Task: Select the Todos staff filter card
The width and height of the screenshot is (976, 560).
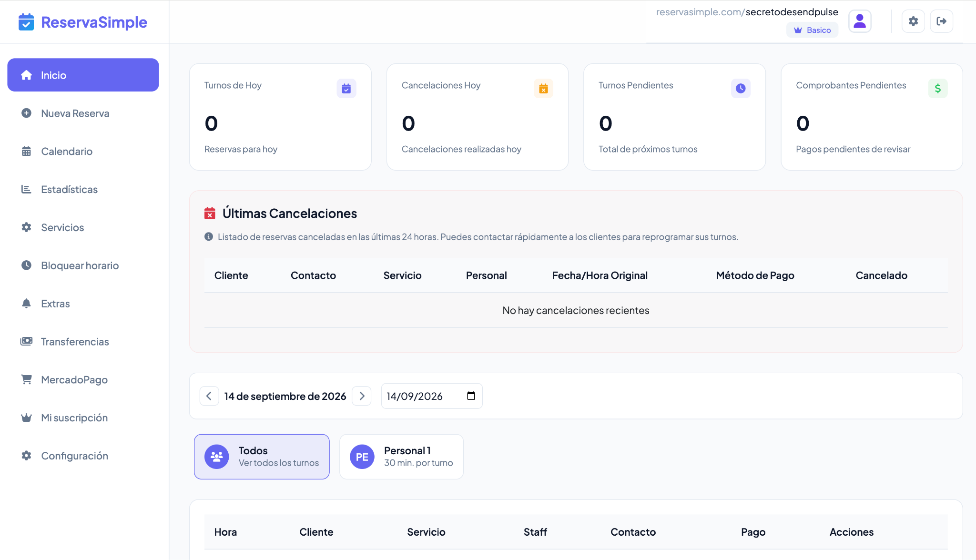Action: coord(262,457)
